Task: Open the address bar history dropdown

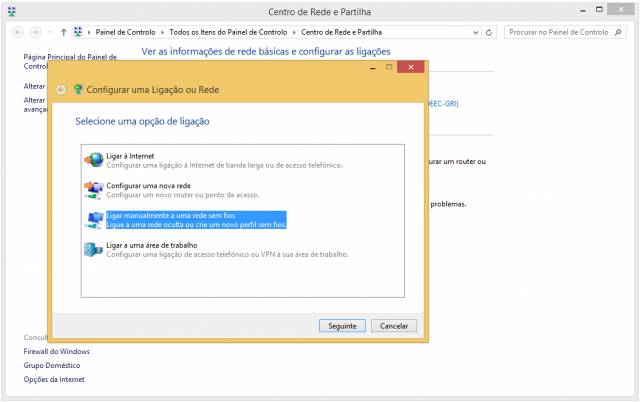Action: [x=476, y=33]
